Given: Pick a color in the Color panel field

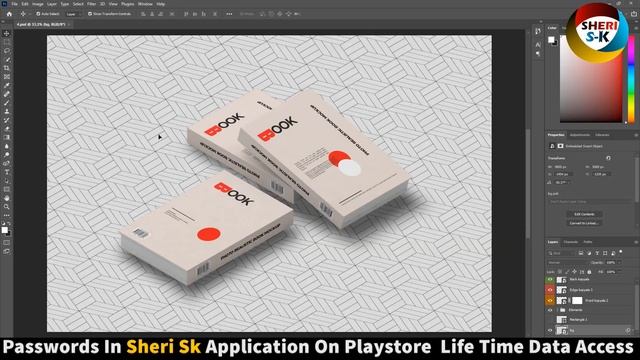Looking at the screenshot, I should click(x=591, y=79).
